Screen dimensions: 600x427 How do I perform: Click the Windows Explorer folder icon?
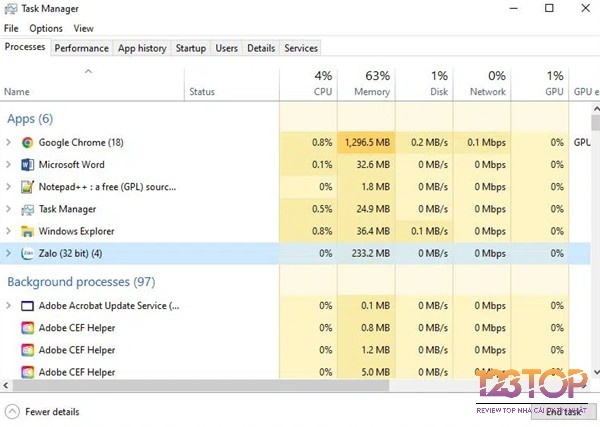tap(27, 231)
